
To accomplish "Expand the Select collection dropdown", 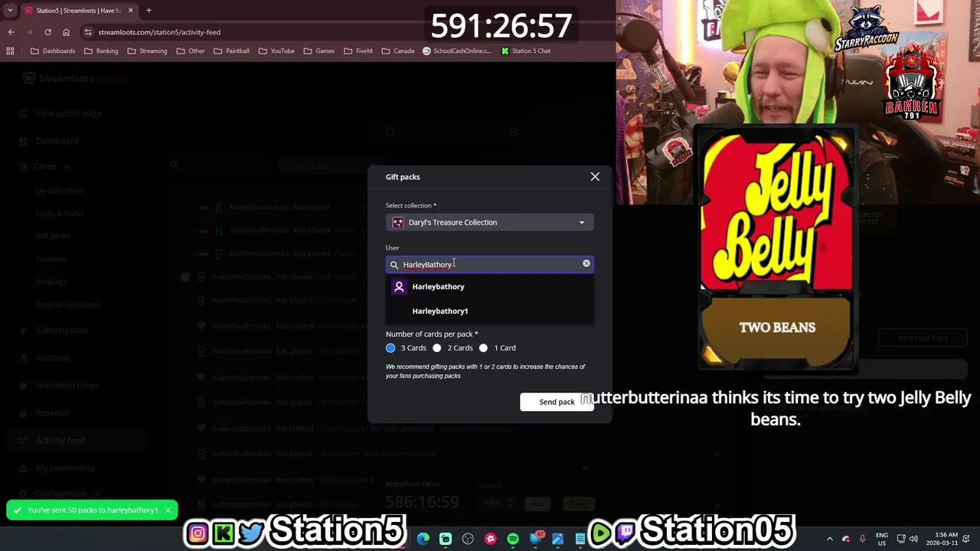I will [489, 223].
